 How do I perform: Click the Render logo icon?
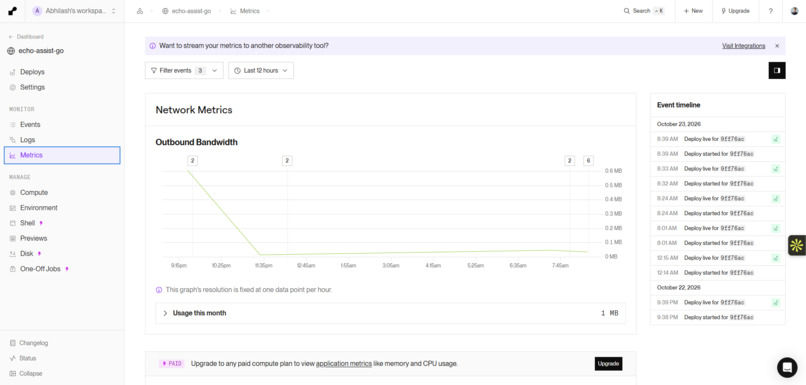tap(12, 11)
